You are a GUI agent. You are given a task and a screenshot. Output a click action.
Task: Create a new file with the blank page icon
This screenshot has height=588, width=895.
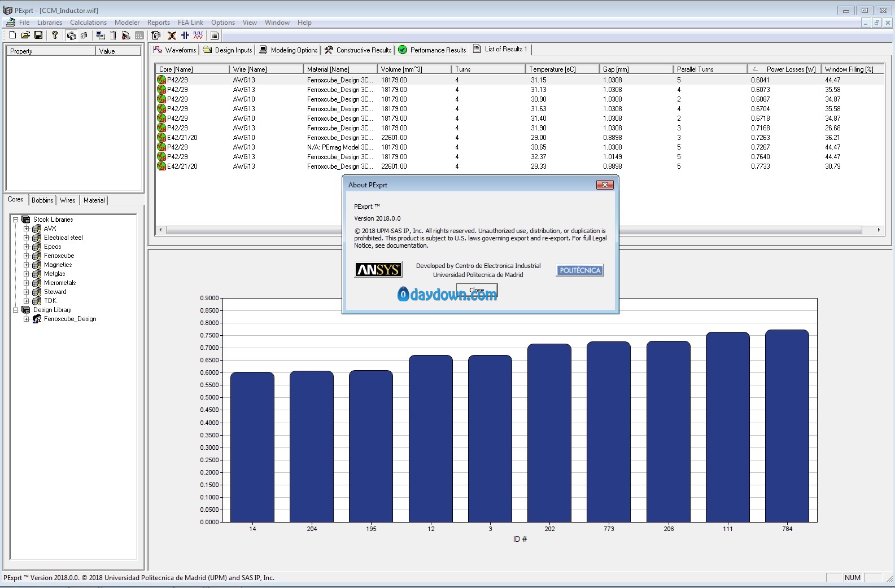(12, 35)
